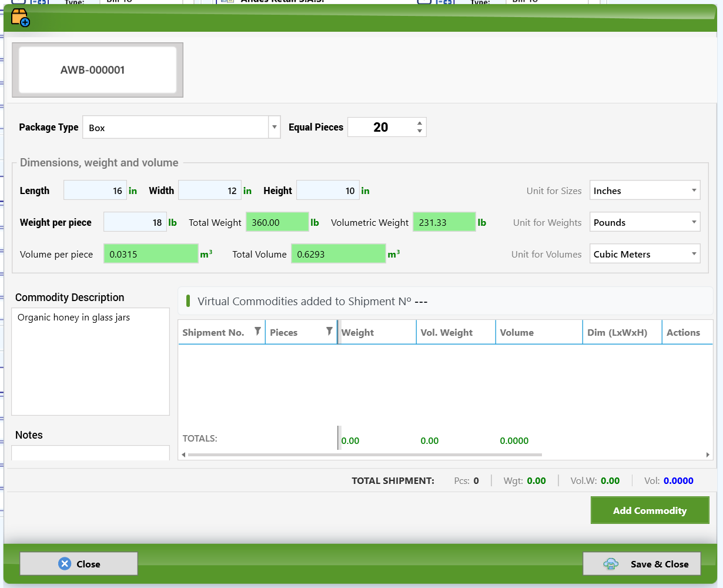The image size is (723, 588).
Task: Click the Volumetric Weight value field
Action: click(444, 222)
